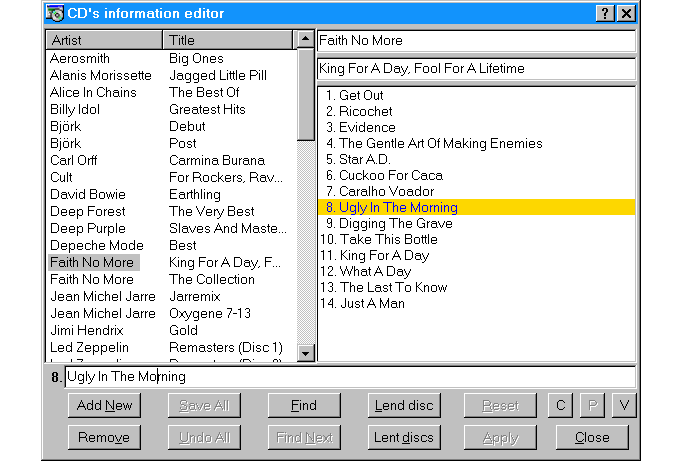Viewport: 683px width, 461px height.
Task: Click the Add New button
Action: (105, 406)
